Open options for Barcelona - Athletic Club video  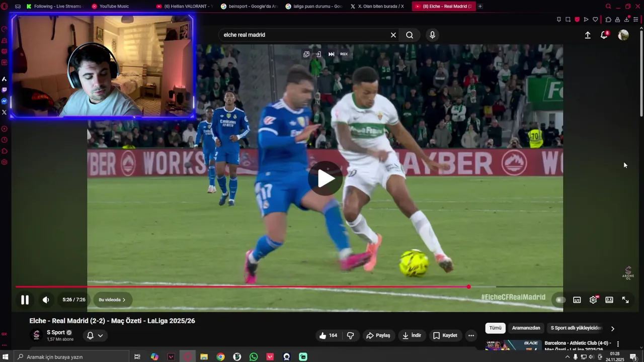tap(618, 344)
